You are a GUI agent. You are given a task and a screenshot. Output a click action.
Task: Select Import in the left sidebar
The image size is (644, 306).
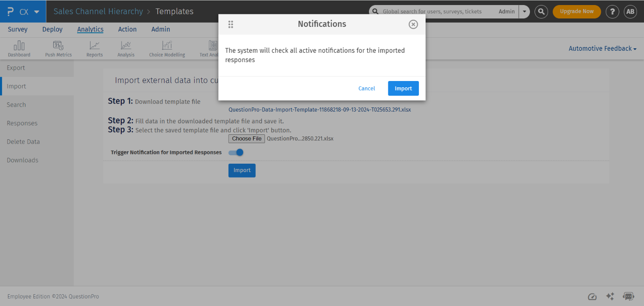(x=37, y=86)
